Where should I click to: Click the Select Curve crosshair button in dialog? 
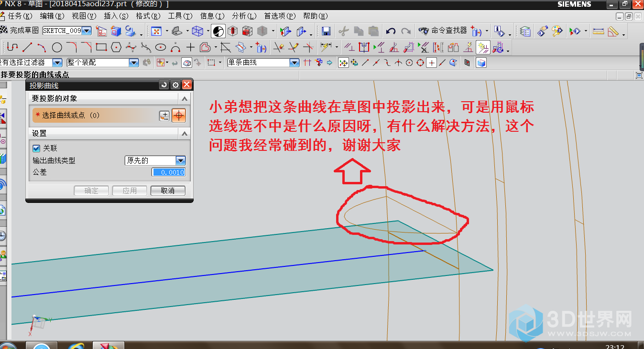(x=179, y=116)
